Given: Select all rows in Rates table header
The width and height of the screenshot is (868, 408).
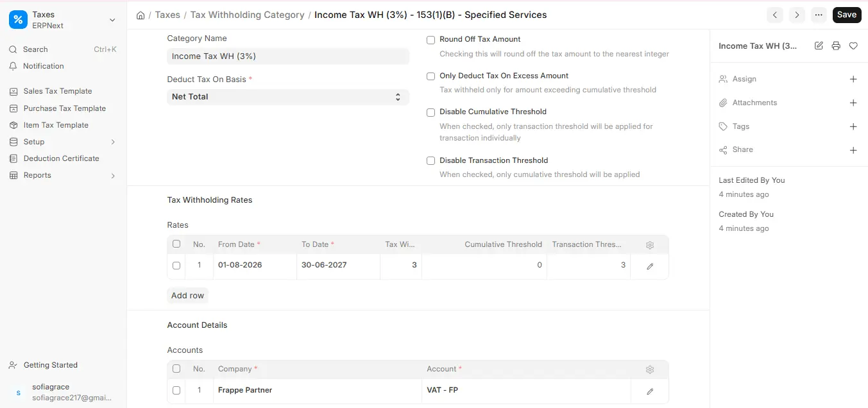Looking at the screenshot, I should click(x=176, y=244).
